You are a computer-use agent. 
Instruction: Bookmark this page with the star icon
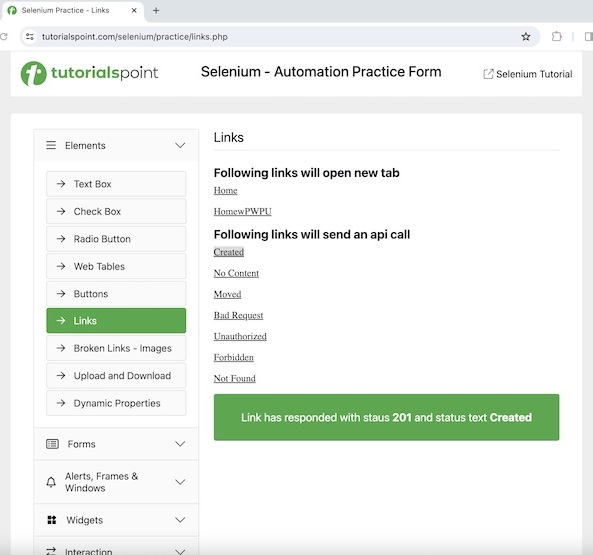[526, 37]
